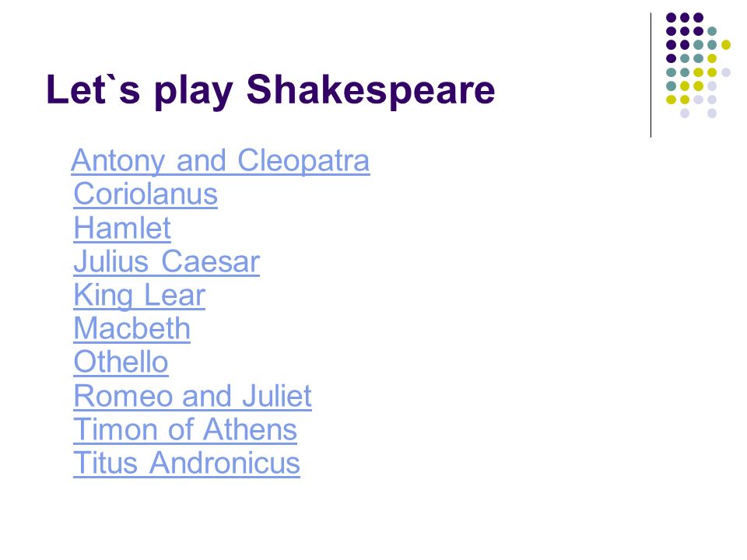The height and width of the screenshot is (560, 747).
Task: Click the word play in the heading
Action: (194, 90)
